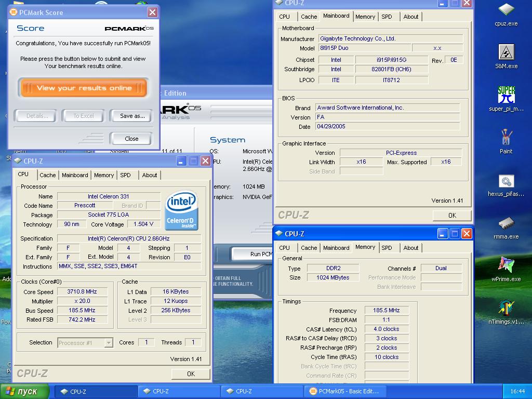Click the BIOS date 04/29/2005 value
Image resolution: width=532 pixels, height=399 pixels.
tap(388, 126)
